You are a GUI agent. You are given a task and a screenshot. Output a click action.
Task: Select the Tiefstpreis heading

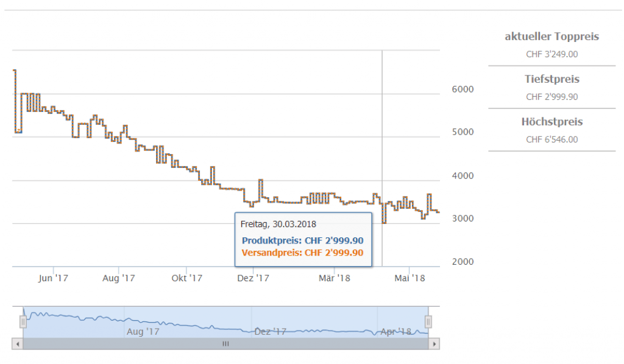(x=551, y=79)
